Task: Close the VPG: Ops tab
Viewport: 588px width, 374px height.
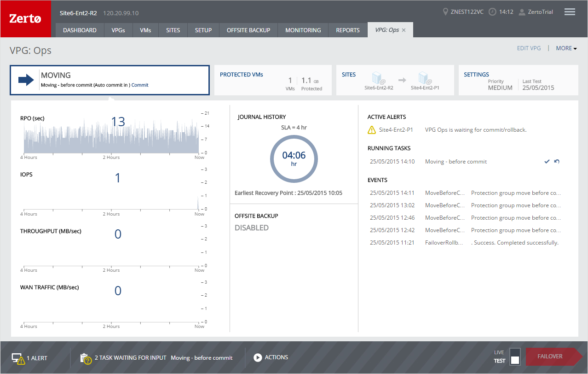Action: coord(404,30)
